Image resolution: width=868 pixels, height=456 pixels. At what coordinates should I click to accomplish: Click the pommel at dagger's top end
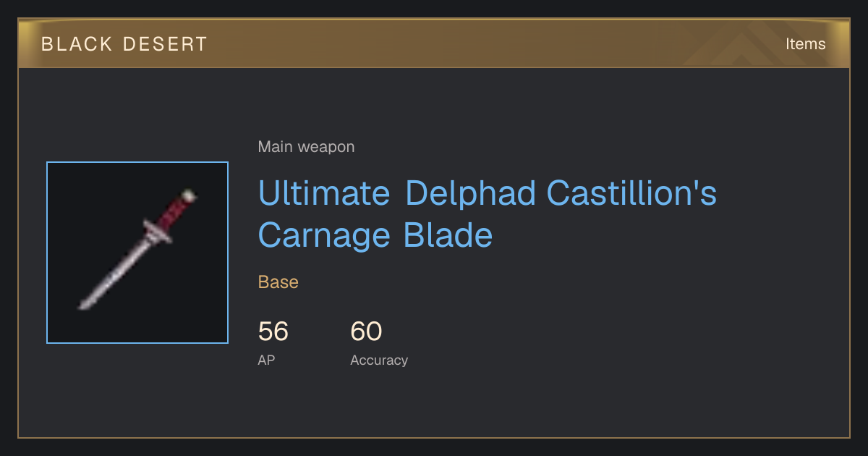point(189,194)
